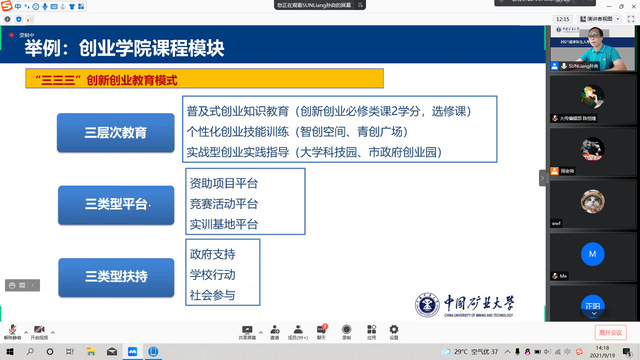Open members list (99+) icon
The width and height of the screenshot is (640, 360).
[298, 332]
